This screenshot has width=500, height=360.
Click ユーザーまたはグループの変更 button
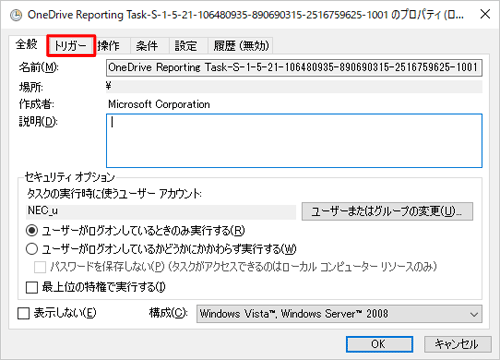click(387, 211)
